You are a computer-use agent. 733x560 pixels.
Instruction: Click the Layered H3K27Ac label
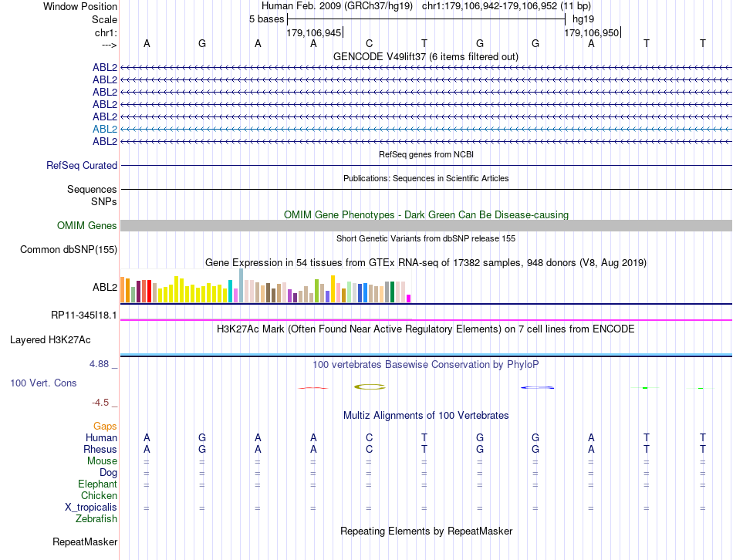coord(50,340)
